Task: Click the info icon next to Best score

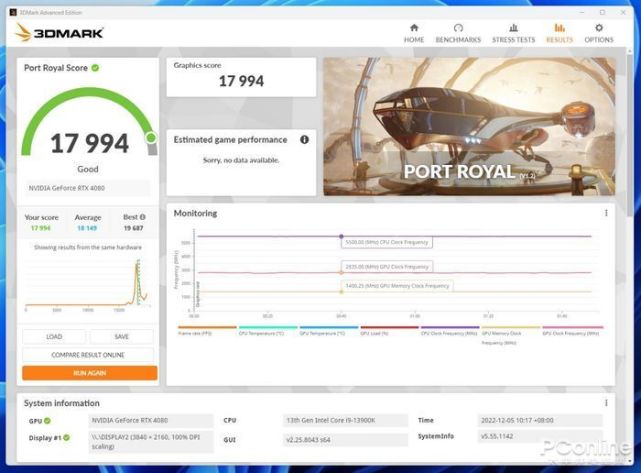Action: [143, 217]
